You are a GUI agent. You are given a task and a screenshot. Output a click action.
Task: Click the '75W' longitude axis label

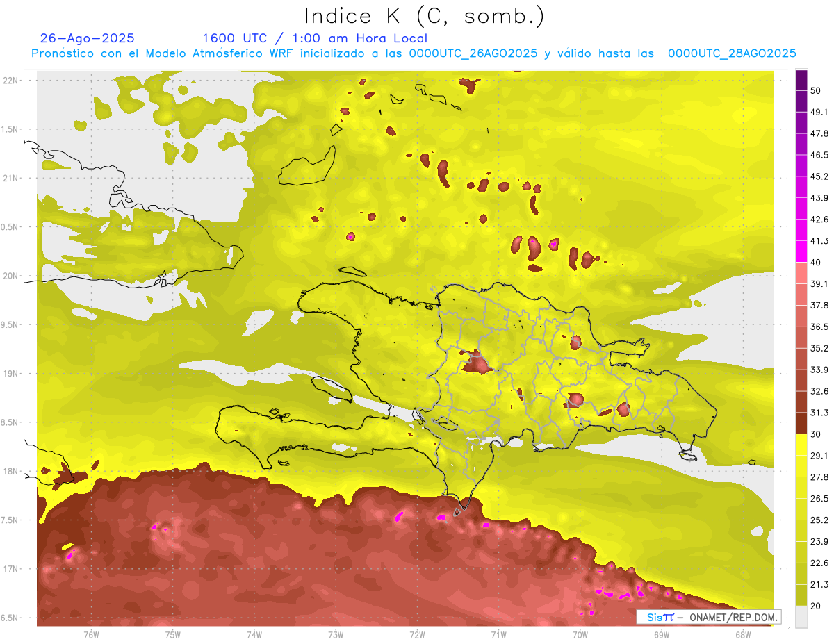(x=173, y=635)
